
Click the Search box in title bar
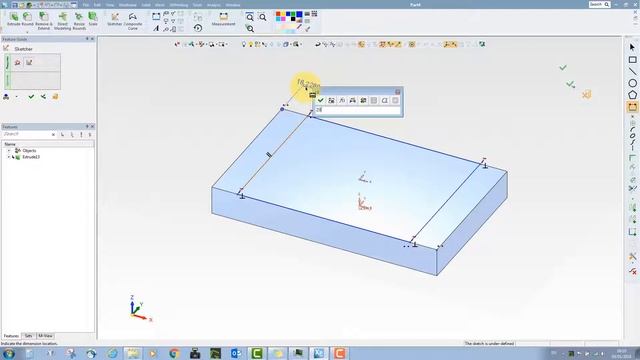pyautogui.click(x=599, y=4)
